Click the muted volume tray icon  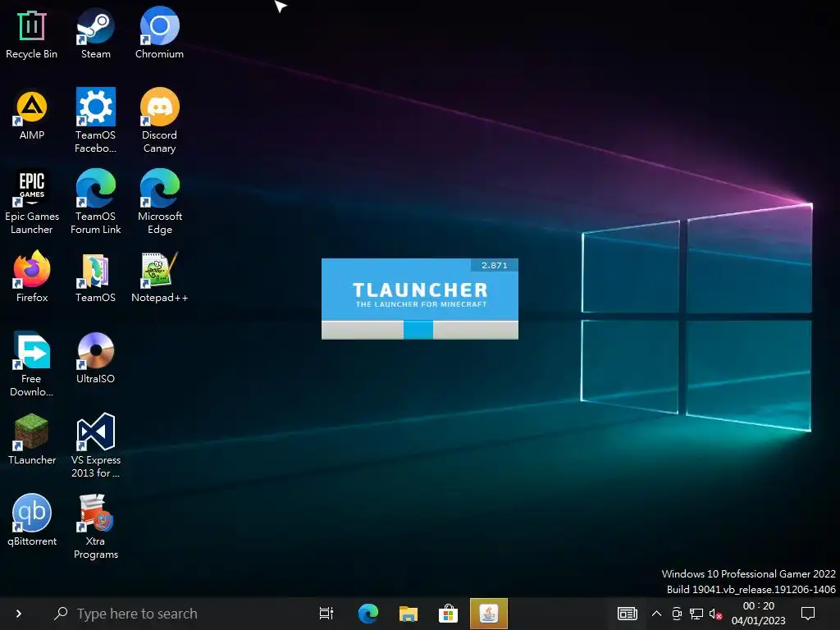tap(715, 614)
